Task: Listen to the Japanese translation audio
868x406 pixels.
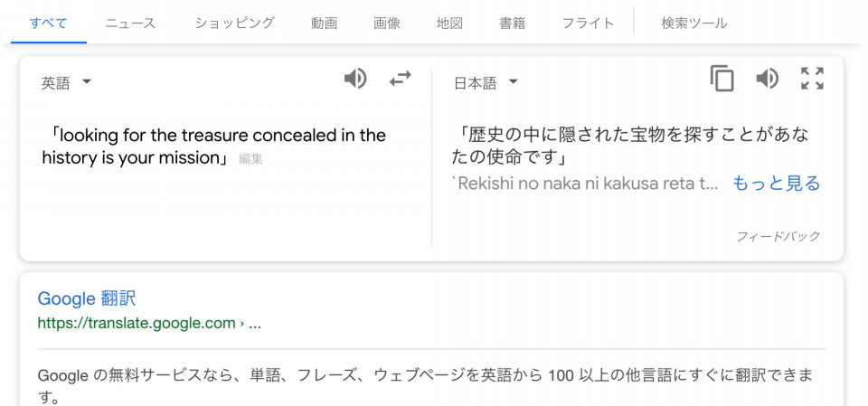Action: coord(768,79)
